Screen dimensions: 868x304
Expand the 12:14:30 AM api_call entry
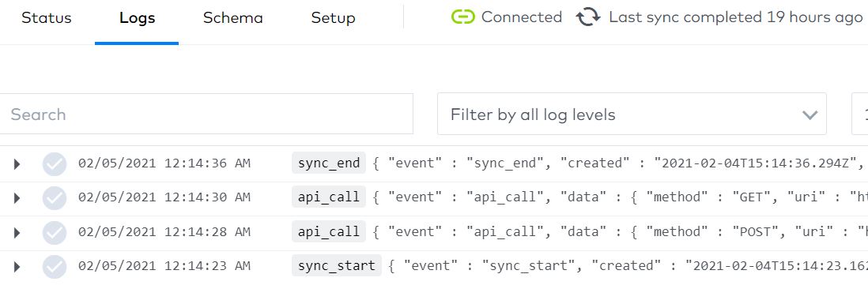point(17,198)
